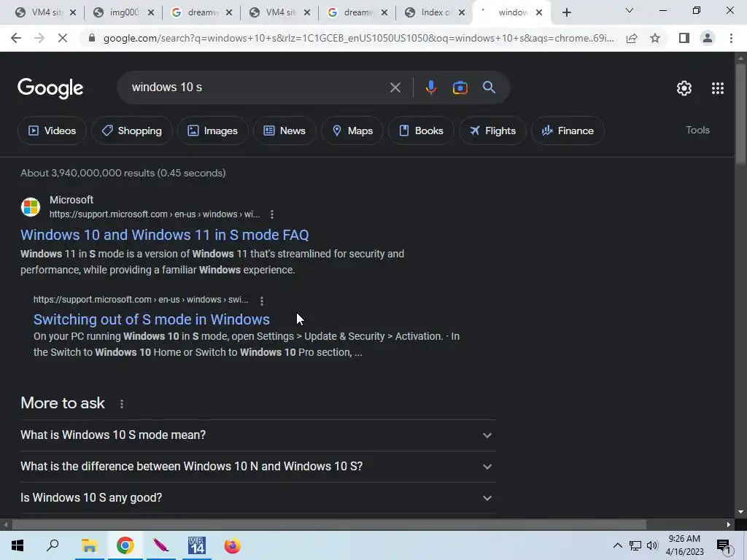Image resolution: width=747 pixels, height=560 pixels.
Task: Clear the search box with the X icon
Action: pos(395,87)
